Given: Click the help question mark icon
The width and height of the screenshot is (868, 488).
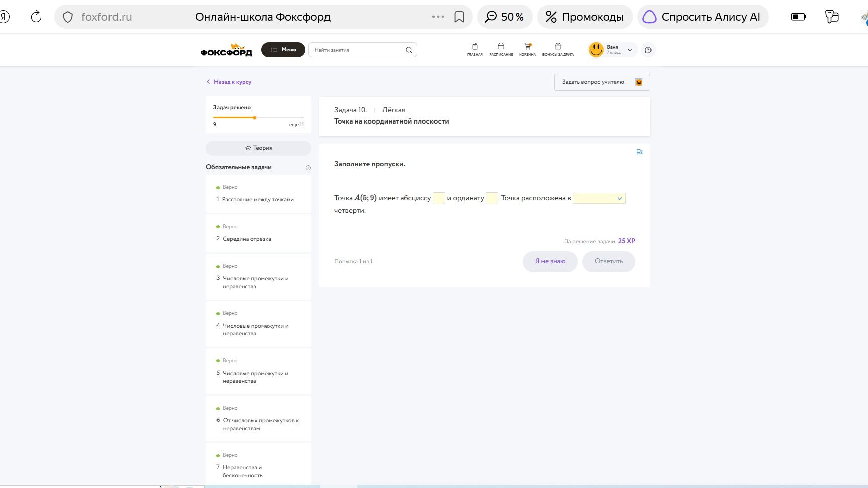Looking at the screenshot, I should pos(648,50).
